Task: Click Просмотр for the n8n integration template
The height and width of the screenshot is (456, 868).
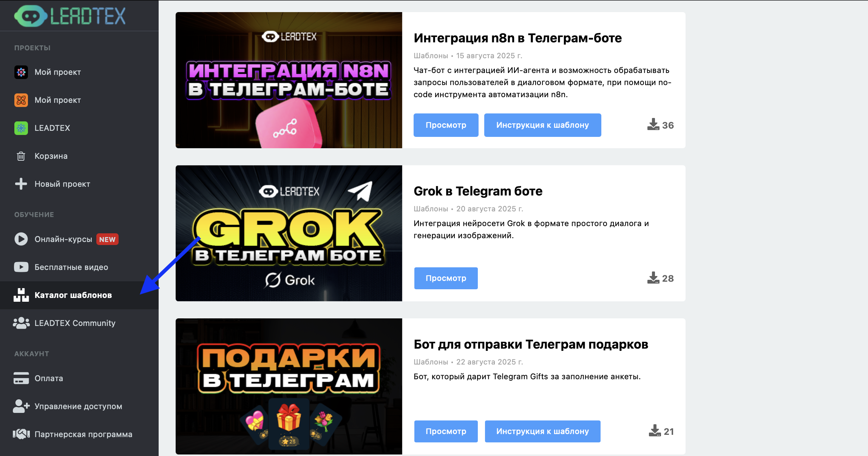Action: pyautogui.click(x=446, y=125)
